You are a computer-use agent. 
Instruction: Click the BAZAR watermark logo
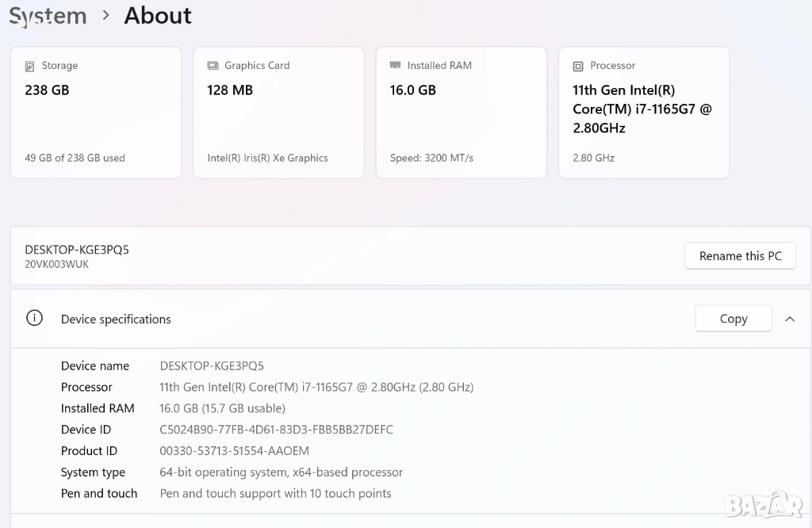[x=764, y=503]
